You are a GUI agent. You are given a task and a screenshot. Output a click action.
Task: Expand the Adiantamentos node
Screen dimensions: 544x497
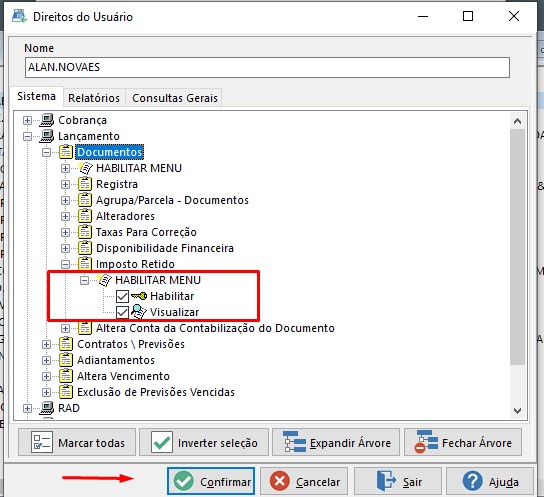point(46,360)
